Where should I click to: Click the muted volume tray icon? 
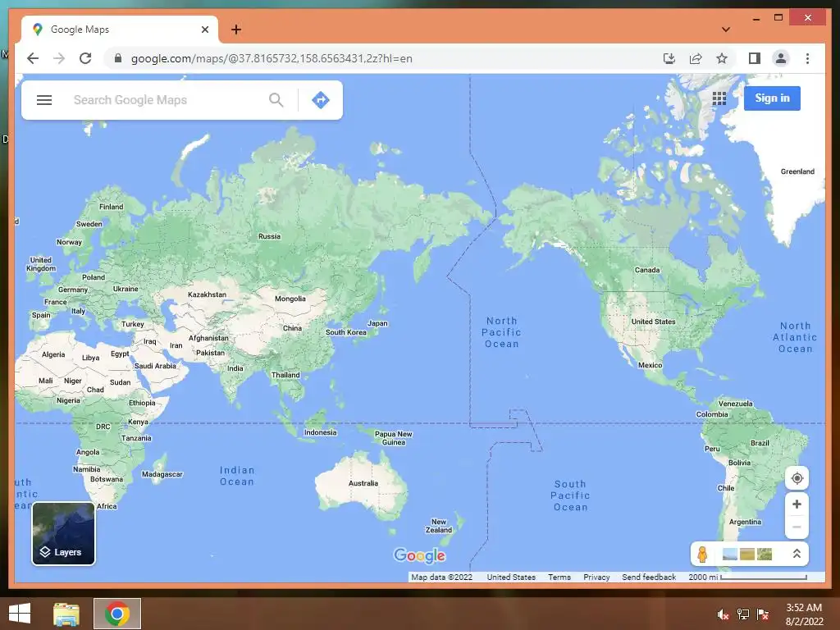723,614
